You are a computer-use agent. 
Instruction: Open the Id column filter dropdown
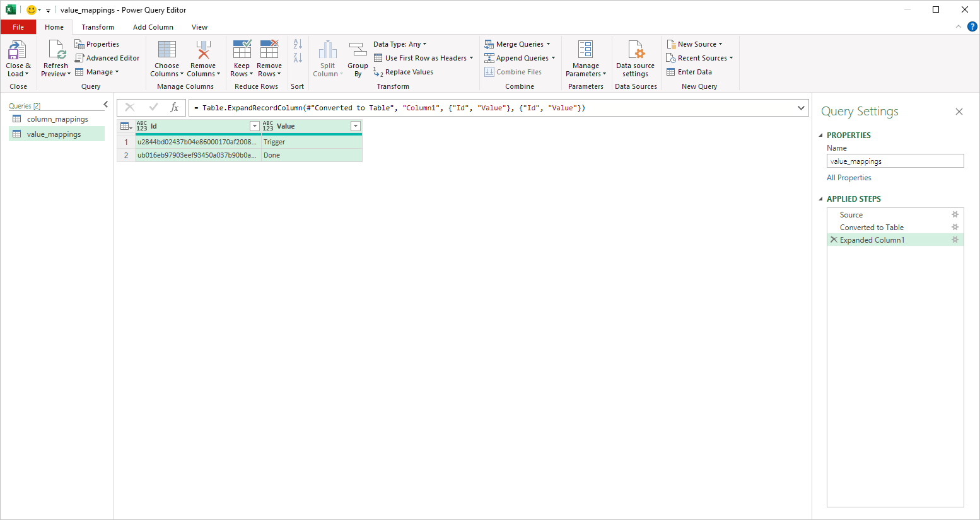(255, 126)
